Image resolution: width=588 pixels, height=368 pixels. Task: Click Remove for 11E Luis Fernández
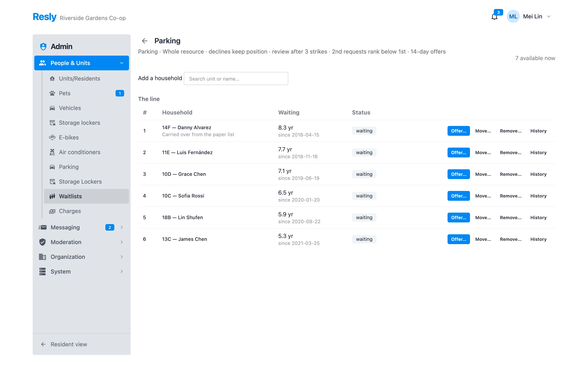click(510, 153)
